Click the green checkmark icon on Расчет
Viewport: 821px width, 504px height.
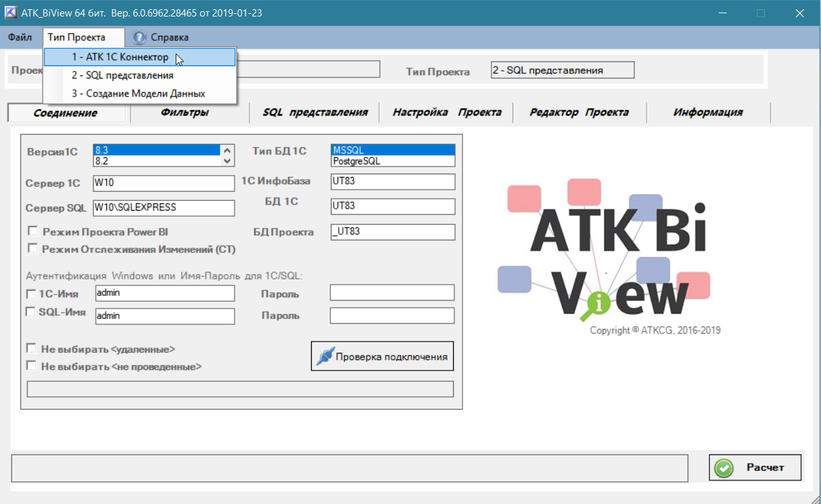click(725, 468)
